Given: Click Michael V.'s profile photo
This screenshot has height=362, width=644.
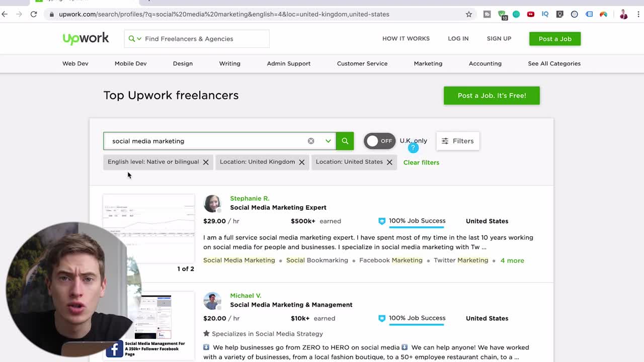Looking at the screenshot, I should click(x=212, y=301).
